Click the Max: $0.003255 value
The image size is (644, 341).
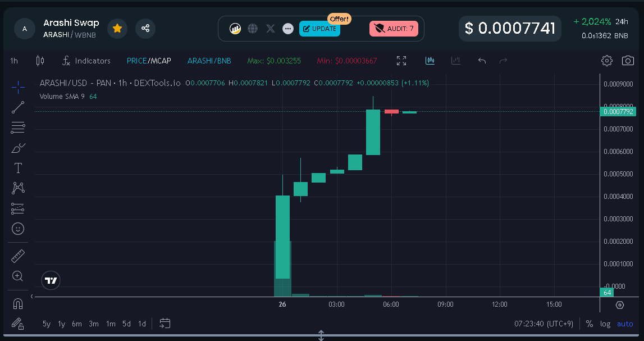[274, 61]
